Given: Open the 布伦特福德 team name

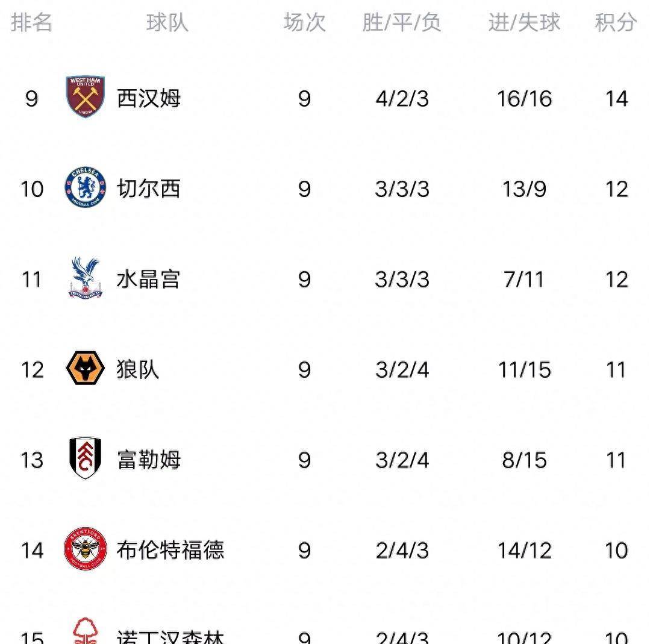Looking at the screenshot, I should (x=170, y=550).
